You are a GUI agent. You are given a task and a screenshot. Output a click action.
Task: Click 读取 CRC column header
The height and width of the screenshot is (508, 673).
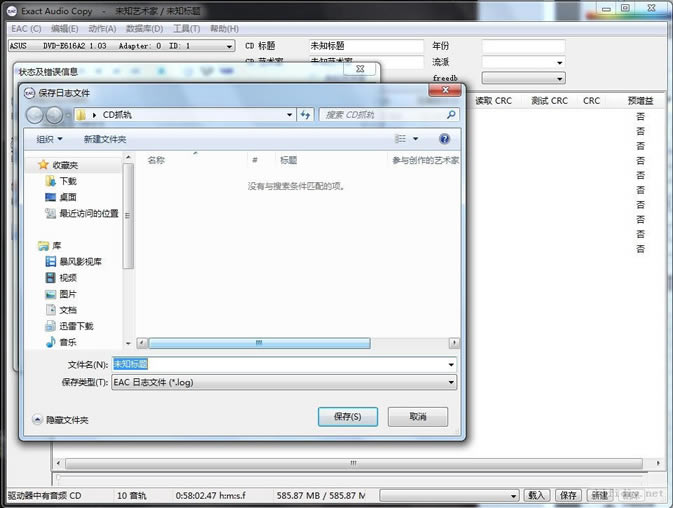click(494, 101)
